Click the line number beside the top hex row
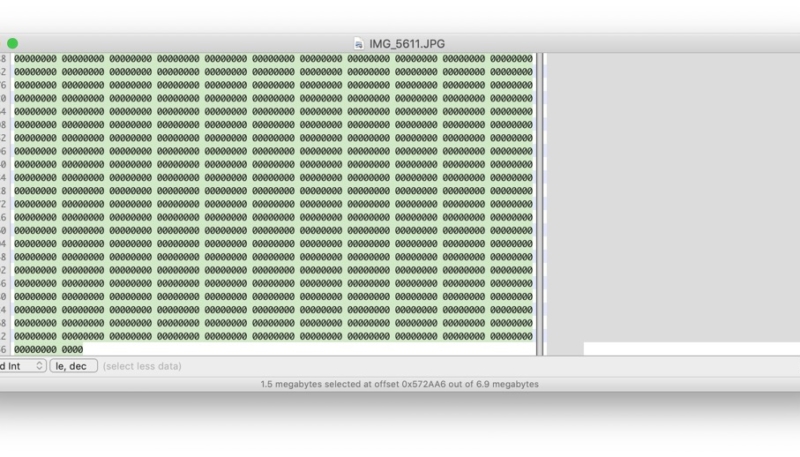 (x=4, y=58)
